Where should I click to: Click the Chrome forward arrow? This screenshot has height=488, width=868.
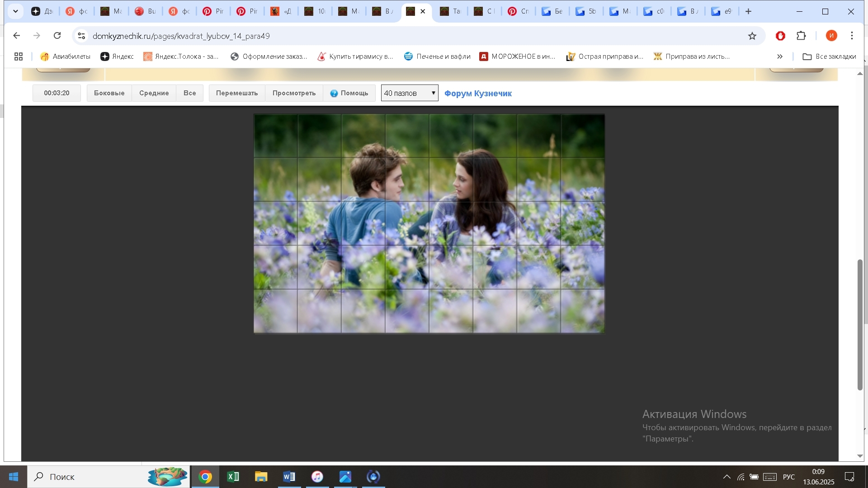[37, 36]
